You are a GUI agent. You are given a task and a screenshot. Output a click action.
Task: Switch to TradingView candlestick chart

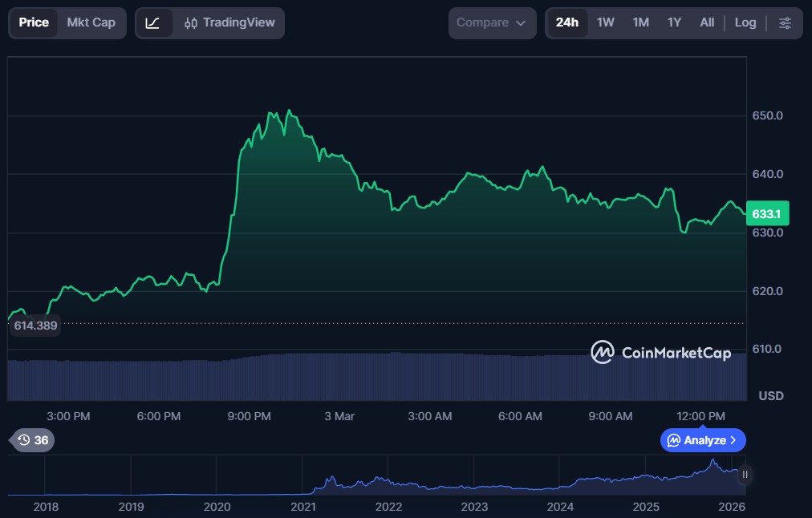click(229, 23)
